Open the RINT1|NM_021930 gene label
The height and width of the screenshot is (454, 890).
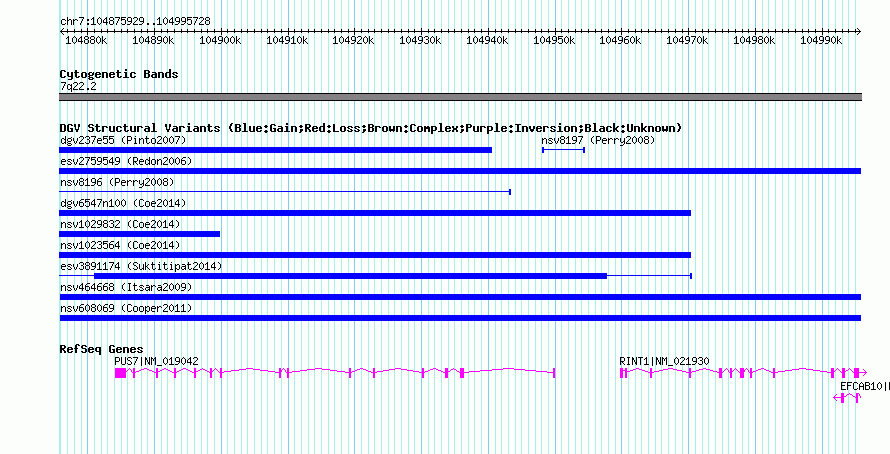point(664,361)
